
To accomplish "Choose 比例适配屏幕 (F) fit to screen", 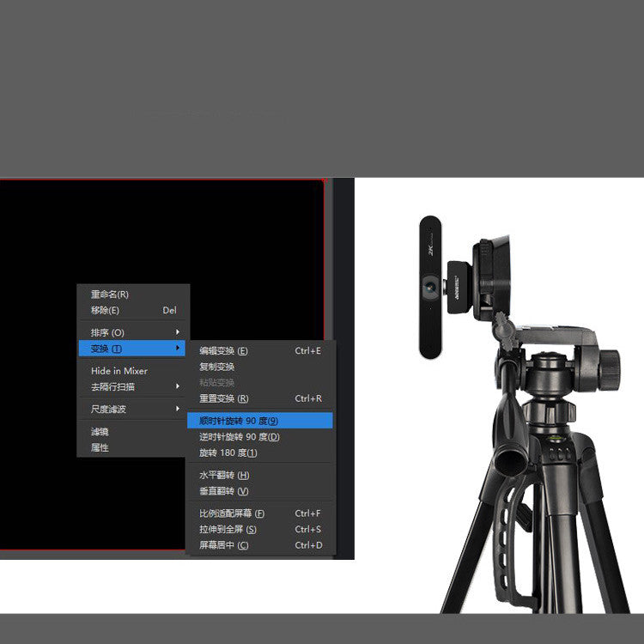I will (x=232, y=513).
